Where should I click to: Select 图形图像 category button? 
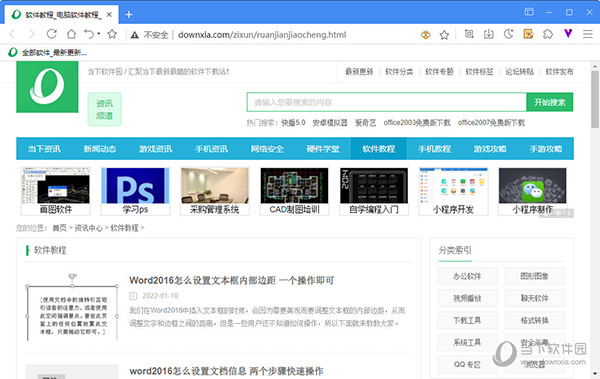pyautogui.click(x=535, y=276)
